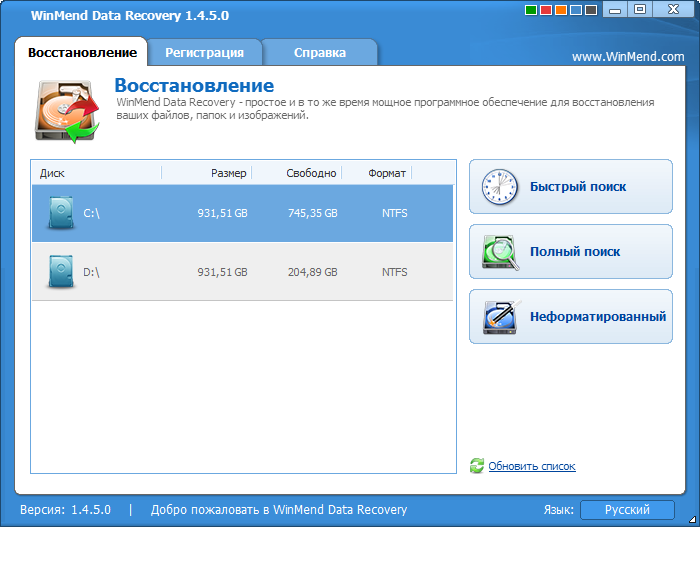Select the dark gray theme color swatch

pos(591,10)
